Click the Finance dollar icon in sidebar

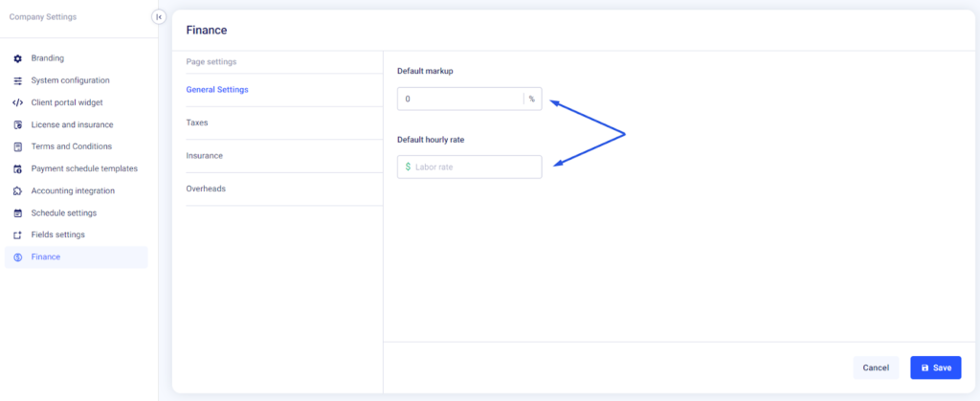click(17, 256)
